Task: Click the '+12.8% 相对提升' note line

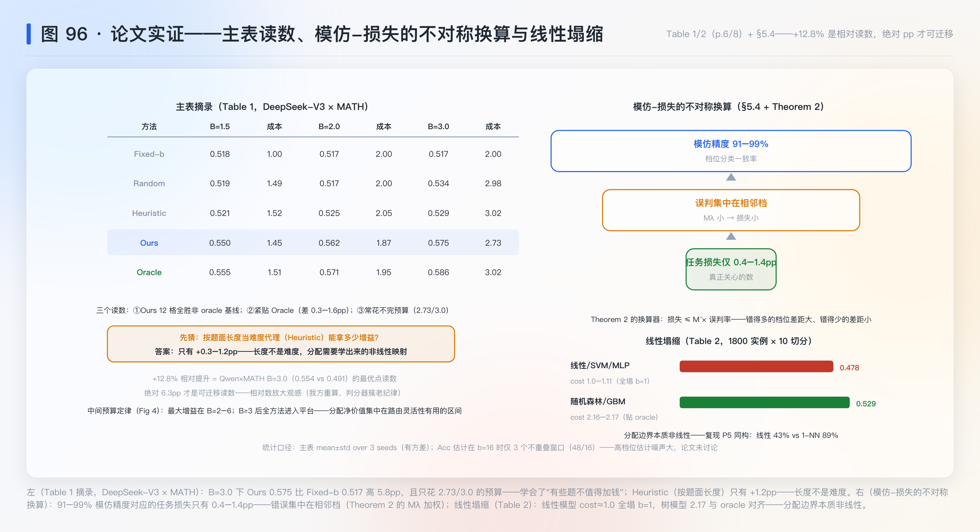Action: [274, 378]
